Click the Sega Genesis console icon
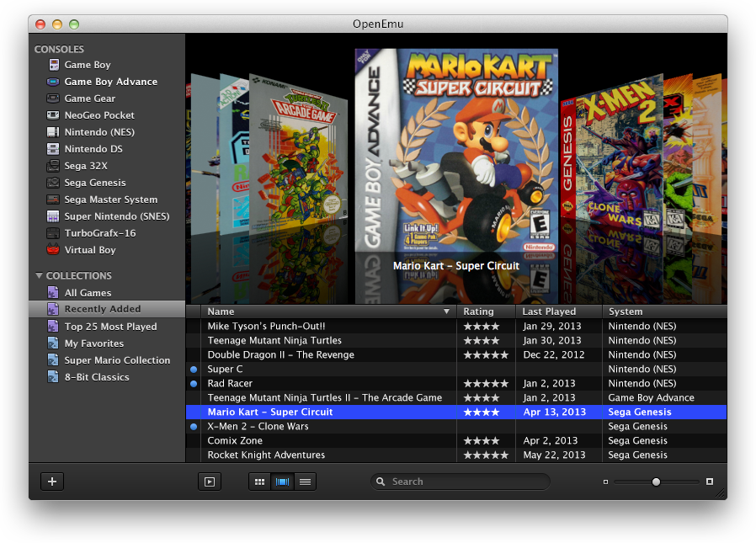The height and width of the screenshot is (543, 756). (x=53, y=183)
